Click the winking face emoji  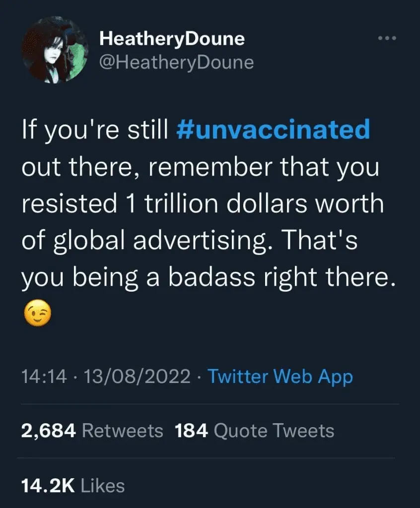(37, 314)
